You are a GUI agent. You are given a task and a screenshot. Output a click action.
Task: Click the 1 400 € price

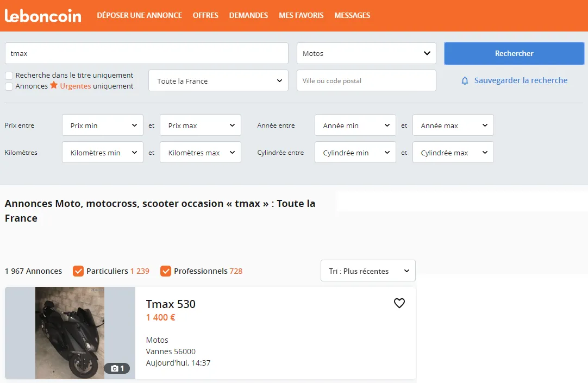[160, 317]
